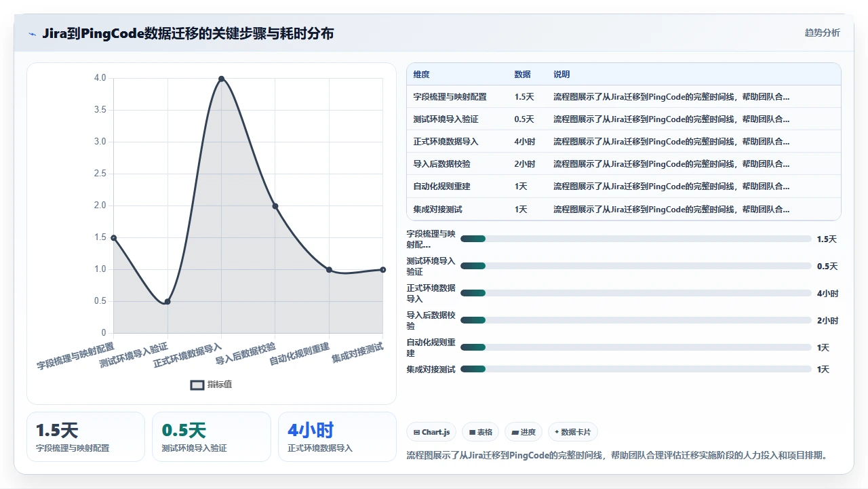Click the 字段梳理与映射配置 table row cell
868x489 pixels.
pyautogui.click(x=450, y=97)
